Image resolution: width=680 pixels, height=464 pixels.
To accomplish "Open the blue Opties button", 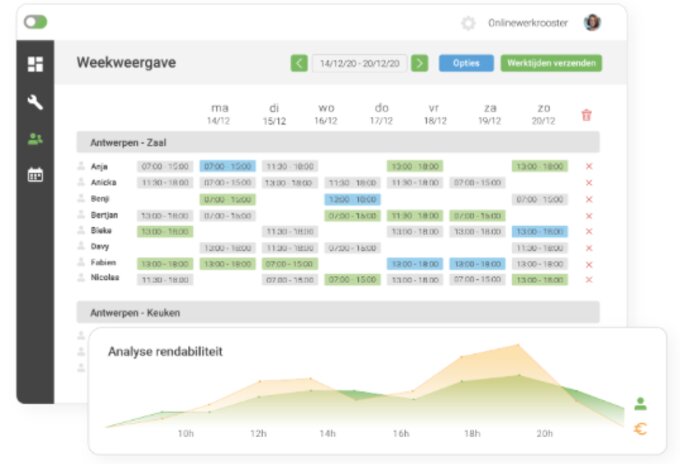I will coord(466,63).
